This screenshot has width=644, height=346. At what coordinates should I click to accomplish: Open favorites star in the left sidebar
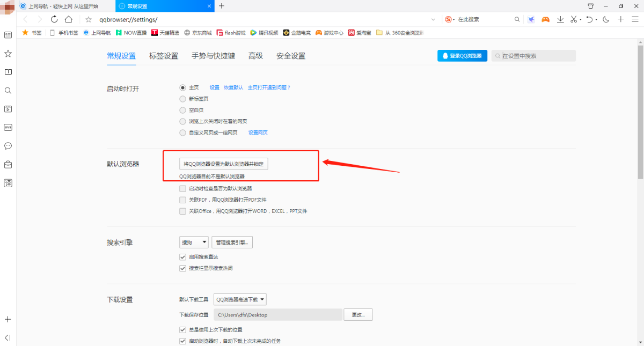point(8,54)
